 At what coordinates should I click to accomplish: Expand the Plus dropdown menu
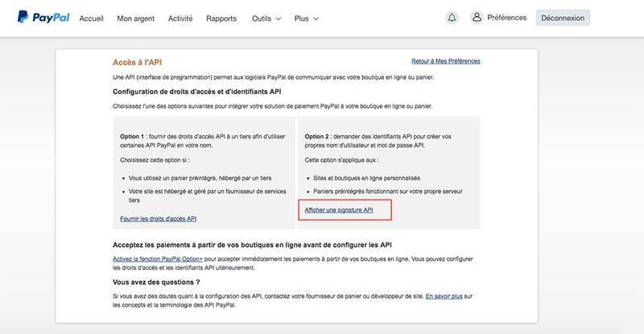307,18
